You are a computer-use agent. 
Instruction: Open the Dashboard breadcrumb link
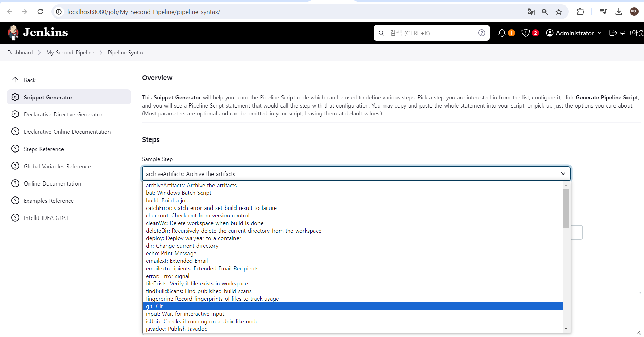pyautogui.click(x=20, y=53)
